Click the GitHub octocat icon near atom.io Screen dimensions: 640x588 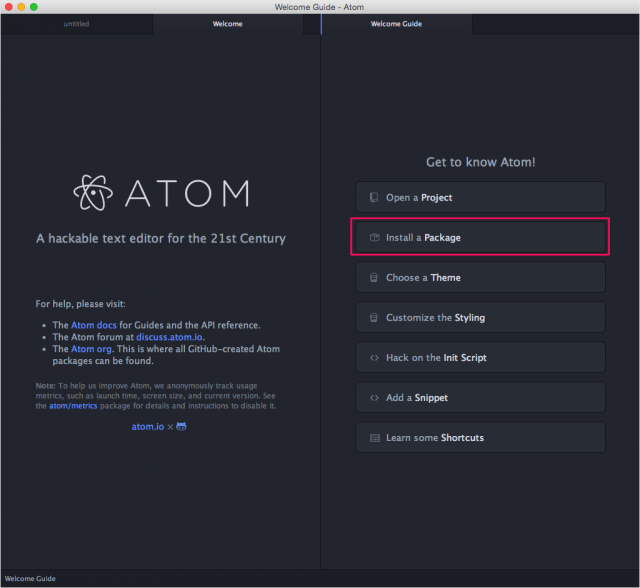pos(181,426)
